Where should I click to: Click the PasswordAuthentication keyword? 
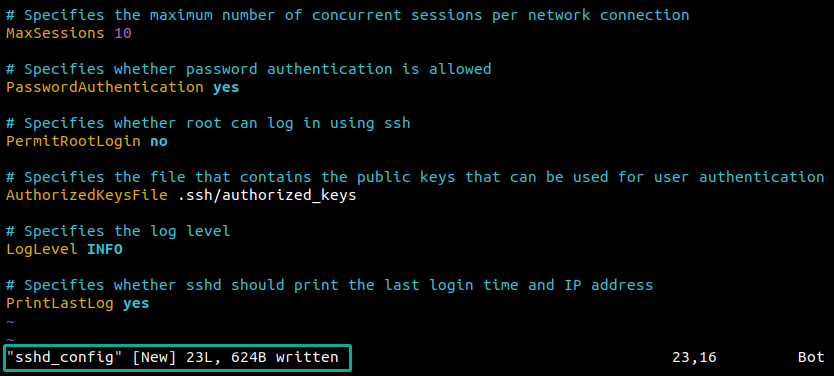pyautogui.click(x=105, y=87)
